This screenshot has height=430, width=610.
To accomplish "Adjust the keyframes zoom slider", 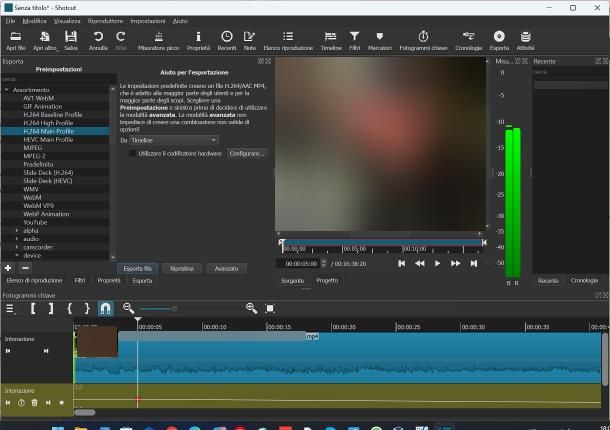I will (x=174, y=309).
